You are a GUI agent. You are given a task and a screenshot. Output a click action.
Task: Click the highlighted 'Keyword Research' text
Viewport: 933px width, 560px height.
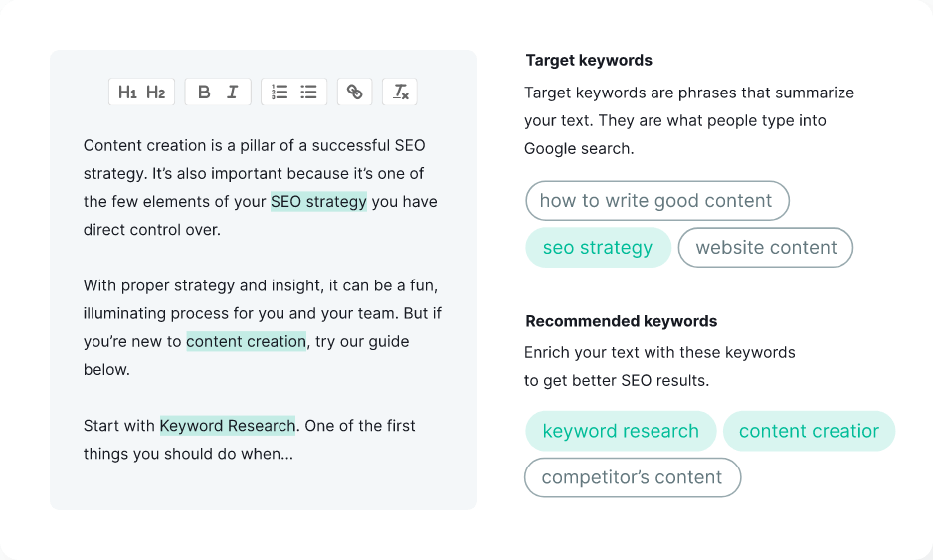tap(228, 426)
